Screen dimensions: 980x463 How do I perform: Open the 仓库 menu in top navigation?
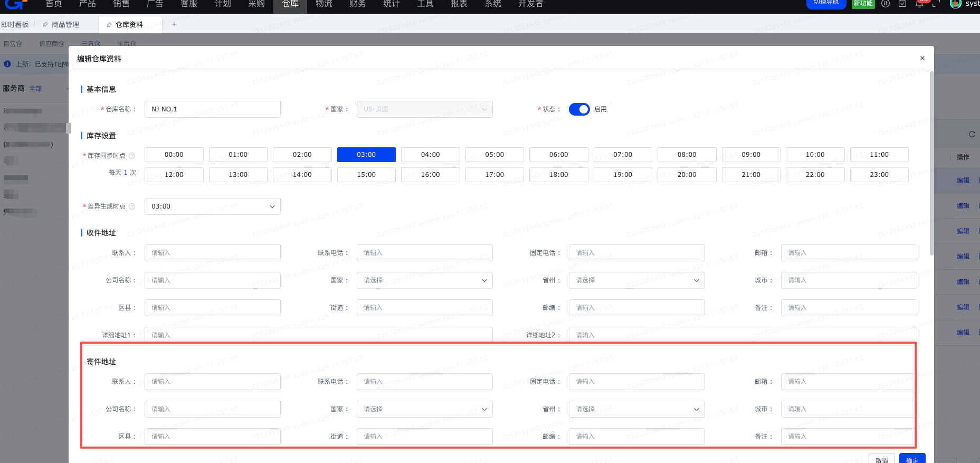(290, 4)
